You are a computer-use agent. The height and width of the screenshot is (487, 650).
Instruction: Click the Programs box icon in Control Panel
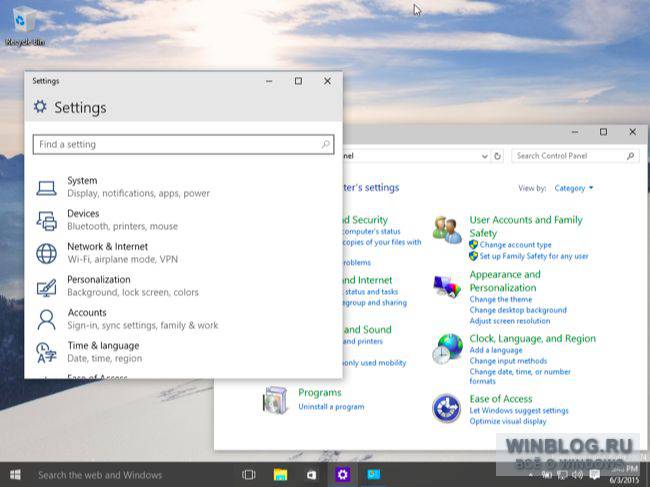point(275,400)
